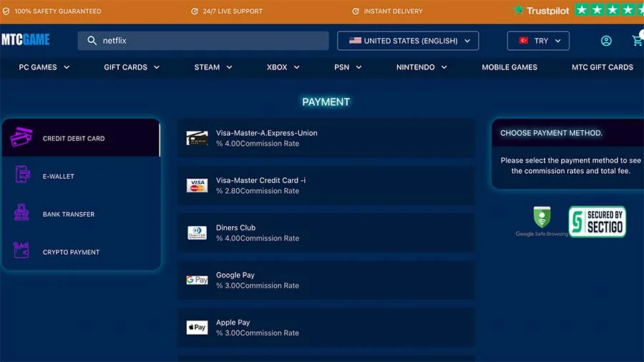644x362 pixels.
Task: Expand the Nintendo menu
Action: point(421,67)
